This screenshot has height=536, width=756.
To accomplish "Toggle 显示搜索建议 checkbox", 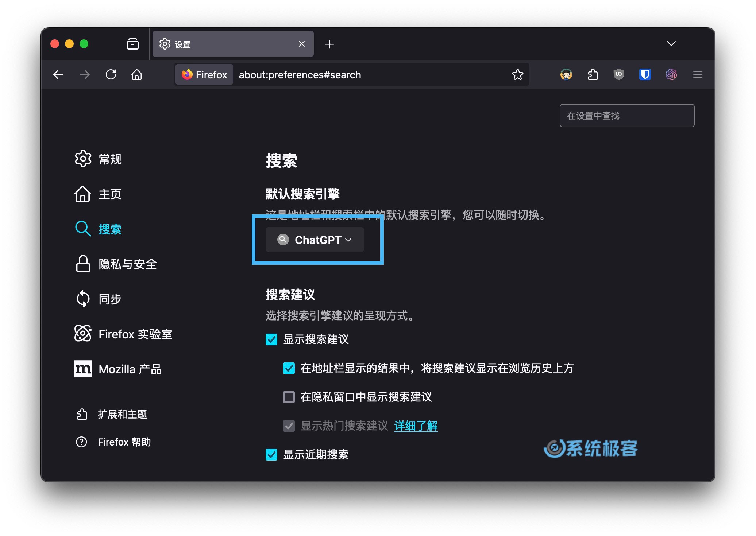I will [271, 339].
